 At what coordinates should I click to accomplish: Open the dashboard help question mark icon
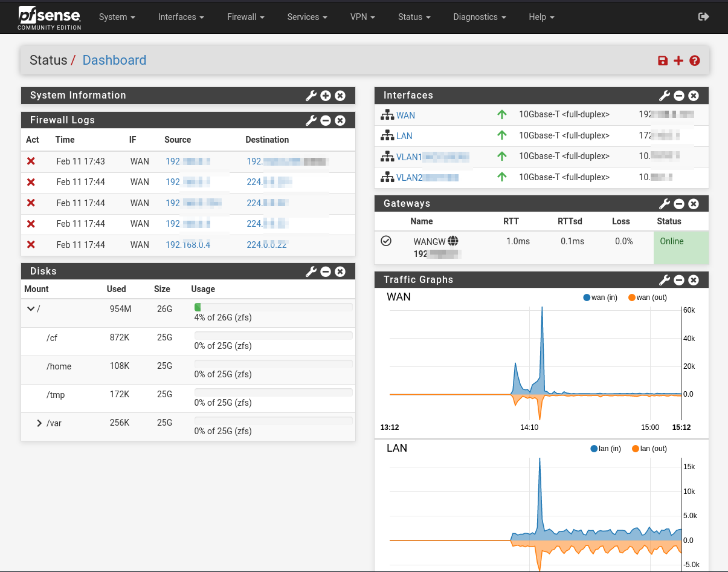point(695,60)
